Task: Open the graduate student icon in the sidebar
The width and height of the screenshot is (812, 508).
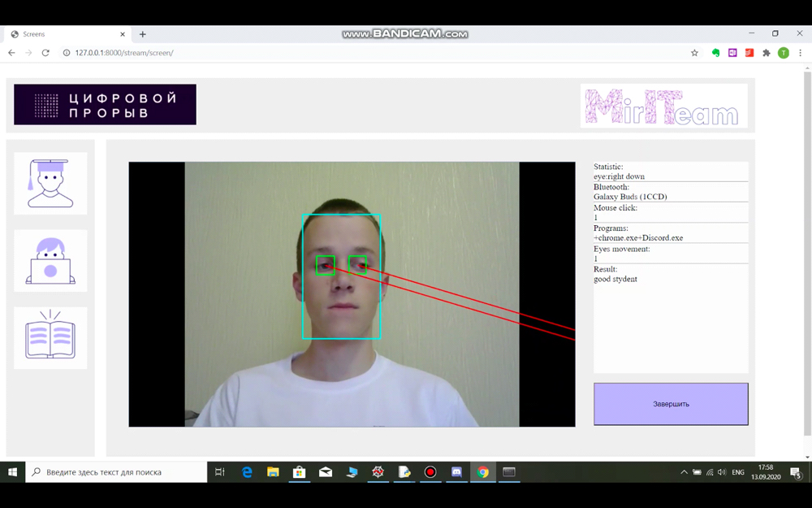Action: (50, 183)
